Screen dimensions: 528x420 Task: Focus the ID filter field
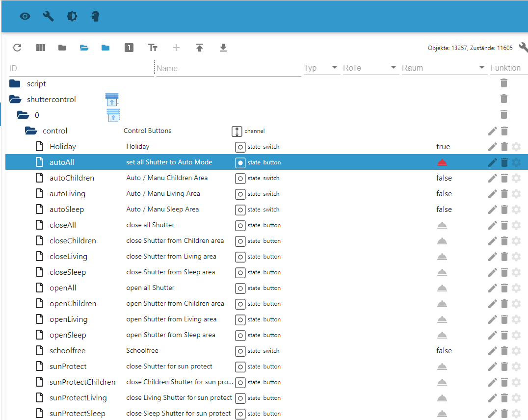point(81,68)
